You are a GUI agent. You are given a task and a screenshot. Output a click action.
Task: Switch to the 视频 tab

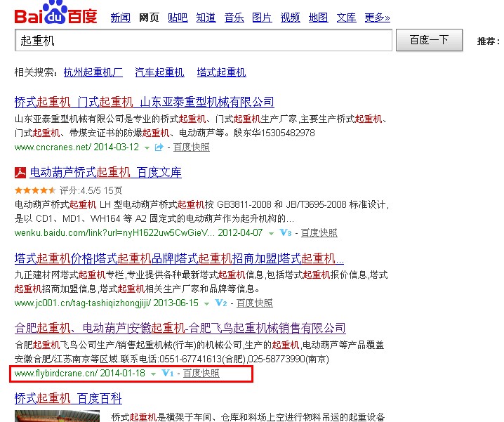(x=290, y=18)
